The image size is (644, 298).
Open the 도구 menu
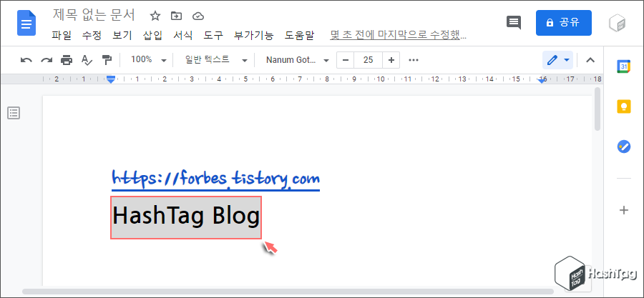pyautogui.click(x=213, y=36)
